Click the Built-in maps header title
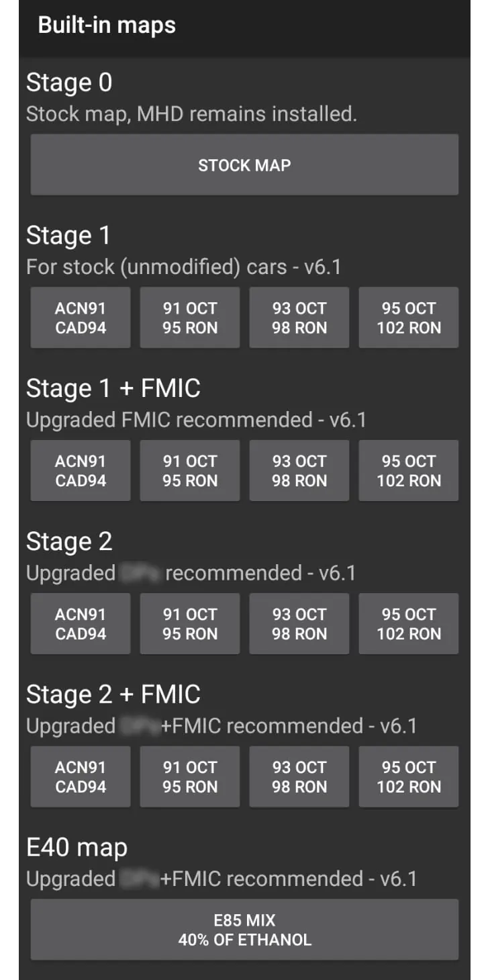Viewport: 490px width, 980px height. pos(107,26)
